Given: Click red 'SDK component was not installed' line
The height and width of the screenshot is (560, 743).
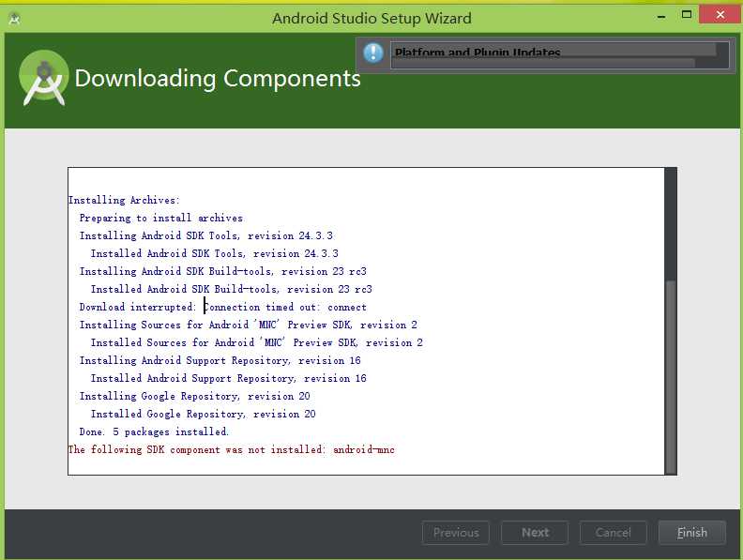Looking at the screenshot, I should (x=231, y=449).
